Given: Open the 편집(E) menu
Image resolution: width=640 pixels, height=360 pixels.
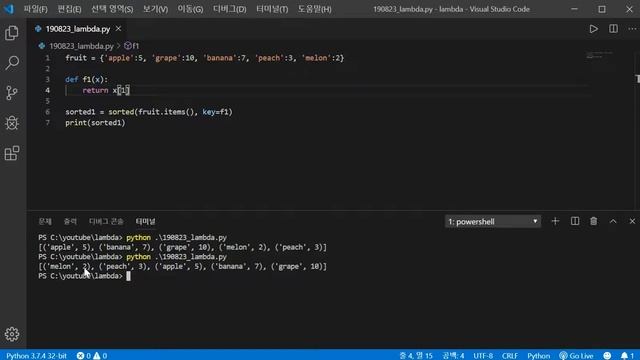Looking at the screenshot, I should coord(69,9).
